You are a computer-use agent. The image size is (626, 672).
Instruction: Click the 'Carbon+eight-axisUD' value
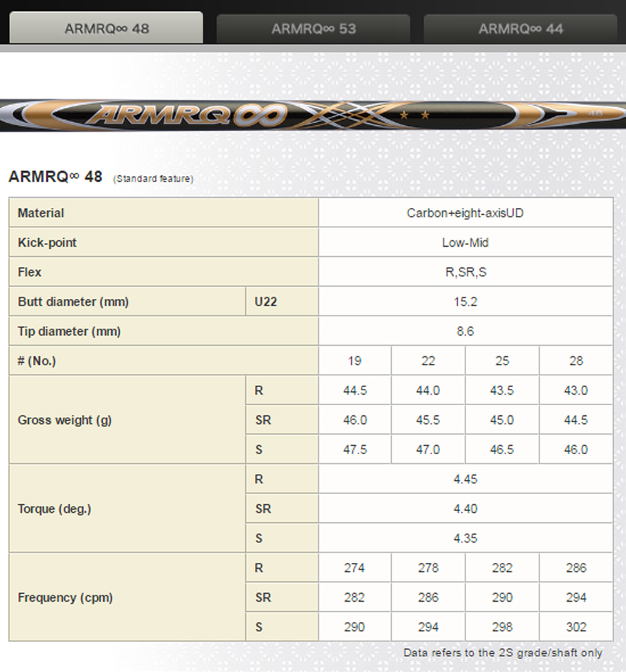pyautogui.click(x=465, y=213)
